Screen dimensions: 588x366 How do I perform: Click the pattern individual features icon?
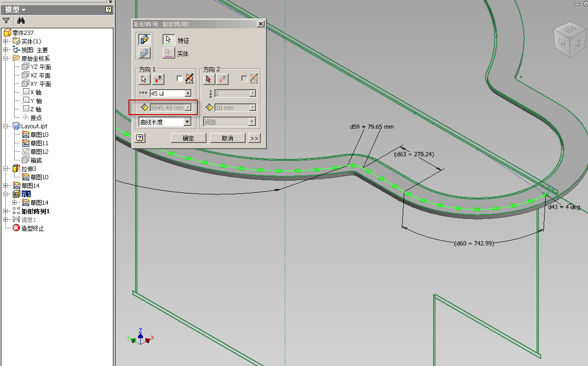point(145,40)
